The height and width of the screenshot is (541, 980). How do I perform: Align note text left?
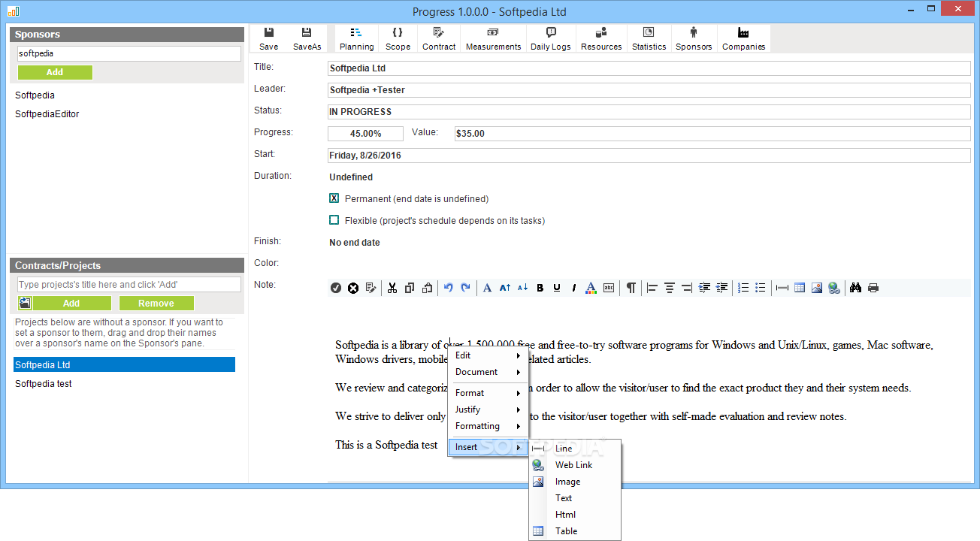tap(652, 288)
